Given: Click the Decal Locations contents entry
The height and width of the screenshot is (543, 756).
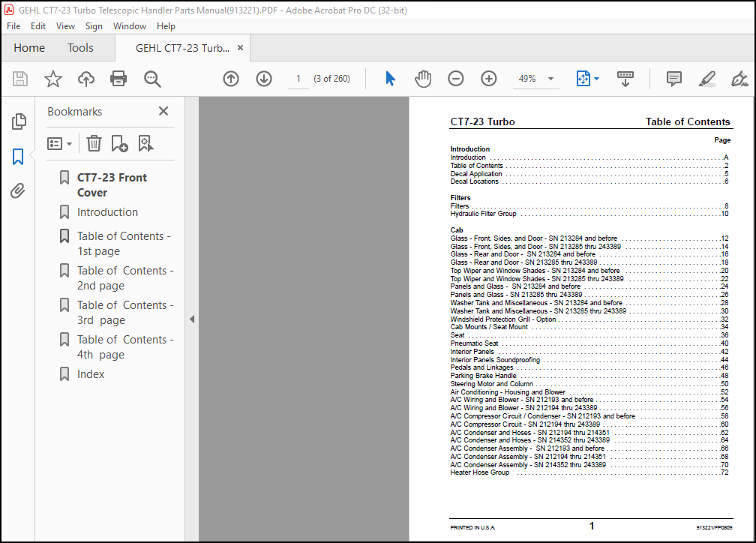Looking at the screenshot, I should [x=589, y=181].
